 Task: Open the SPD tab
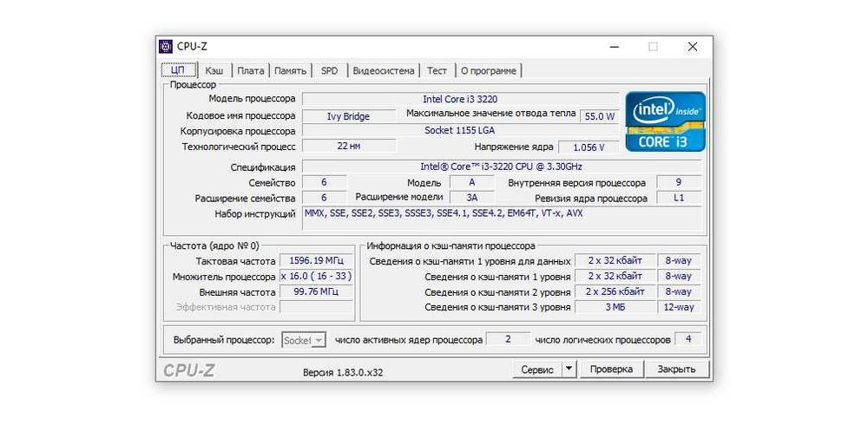329,71
